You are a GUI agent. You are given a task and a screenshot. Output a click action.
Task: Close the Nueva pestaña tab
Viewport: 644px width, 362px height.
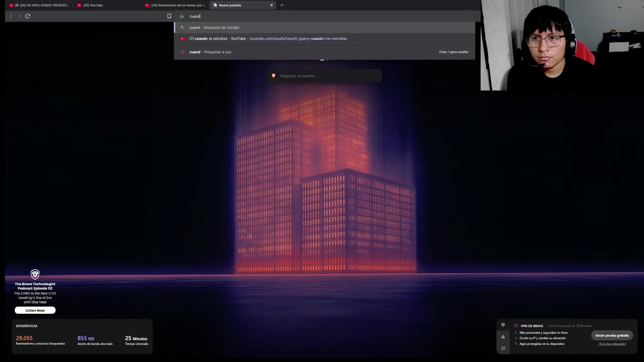pos(272,5)
